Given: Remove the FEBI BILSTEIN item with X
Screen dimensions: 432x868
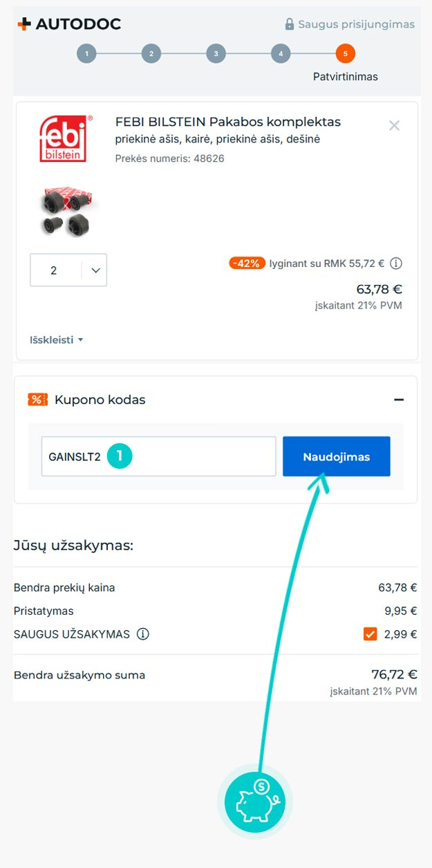Looking at the screenshot, I should pyautogui.click(x=394, y=125).
